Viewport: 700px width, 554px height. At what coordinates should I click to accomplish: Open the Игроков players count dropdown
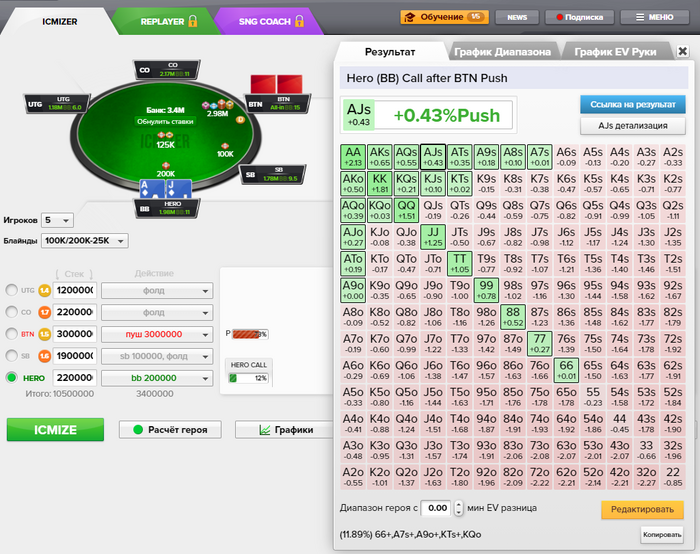click(57, 220)
